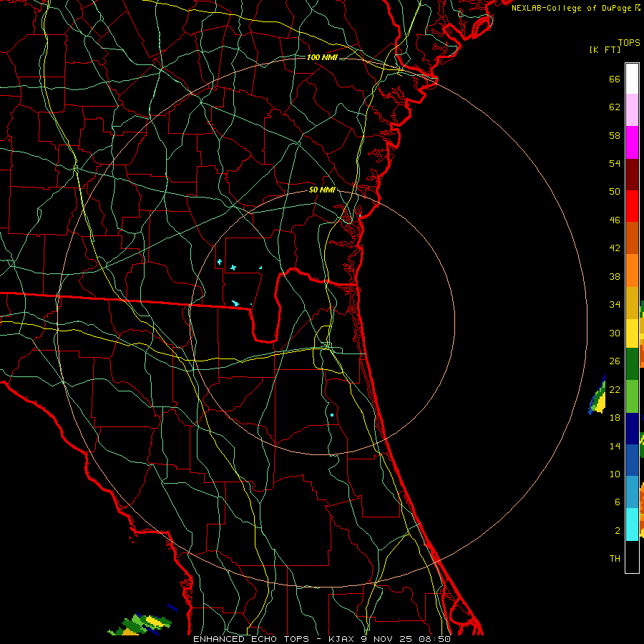Click the 30 legend value

pyautogui.click(x=615, y=333)
